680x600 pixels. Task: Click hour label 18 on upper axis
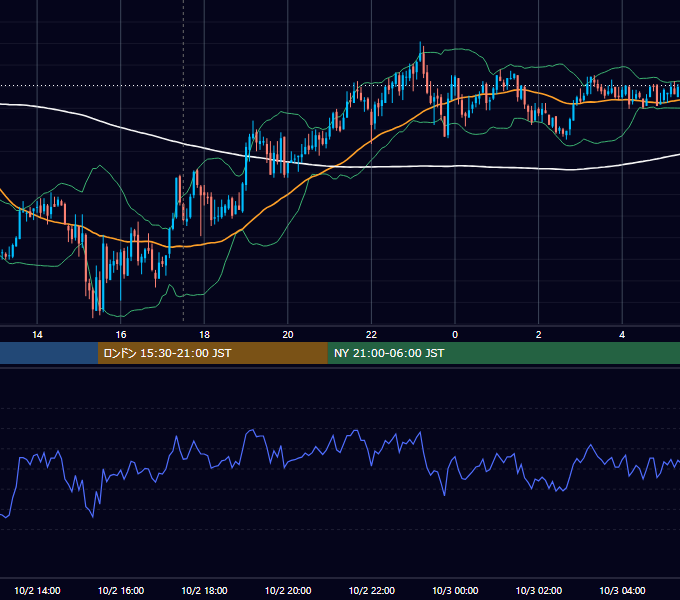[204, 335]
